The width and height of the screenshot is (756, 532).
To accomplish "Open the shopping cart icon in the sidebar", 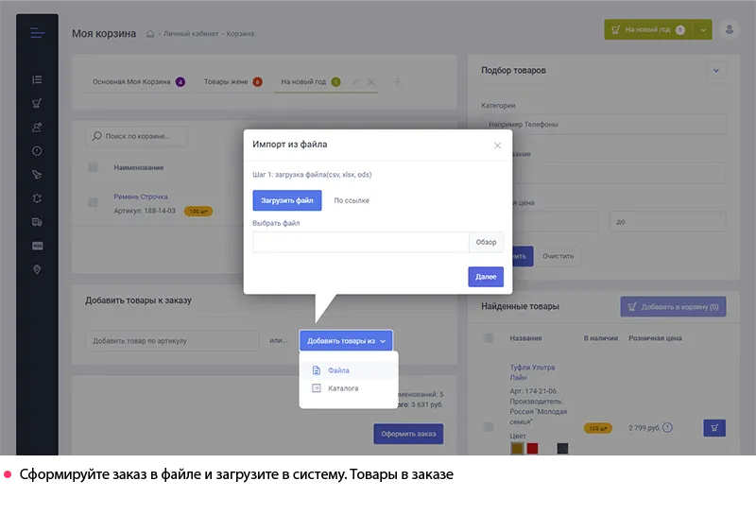I will tap(37, 104).
